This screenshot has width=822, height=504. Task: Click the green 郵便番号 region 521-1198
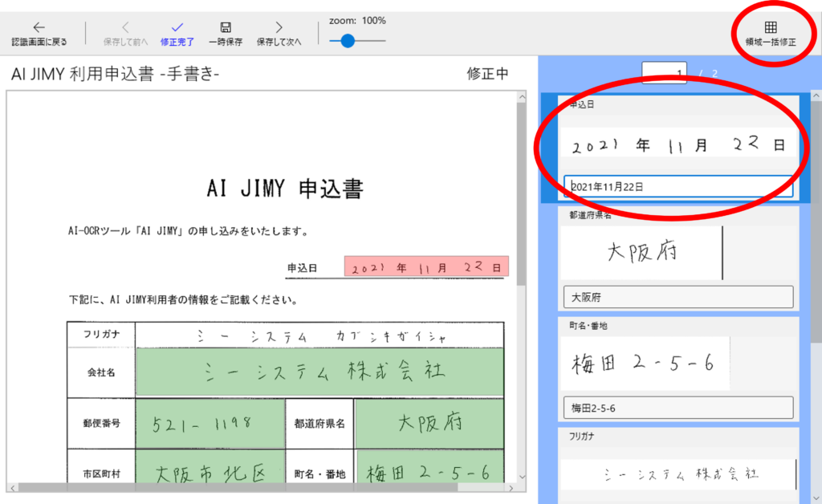(210, 423)
